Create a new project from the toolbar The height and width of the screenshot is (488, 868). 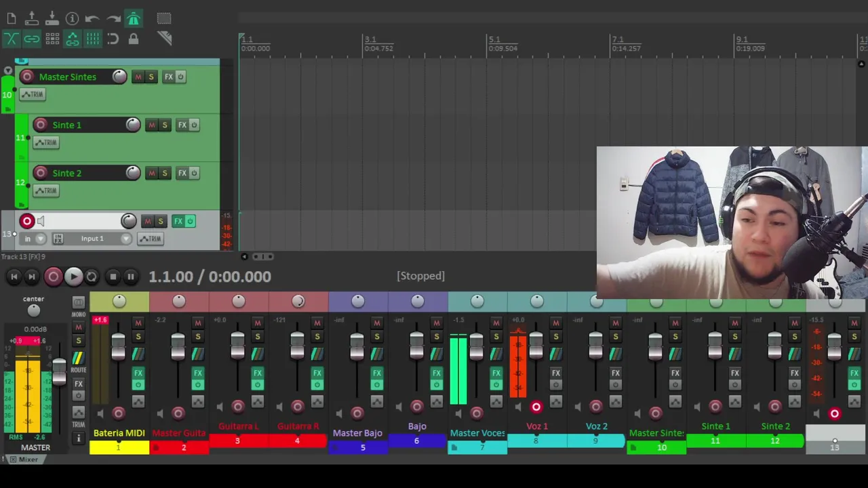point(12,18)
